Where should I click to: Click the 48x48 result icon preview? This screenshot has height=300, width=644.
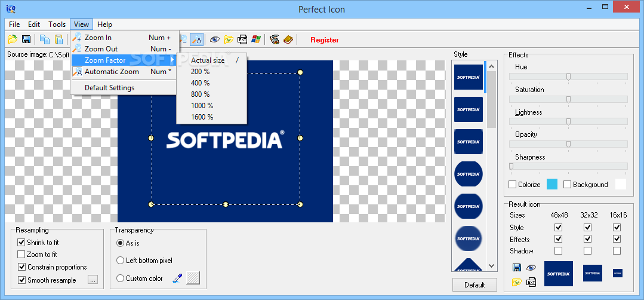(559, 274)
